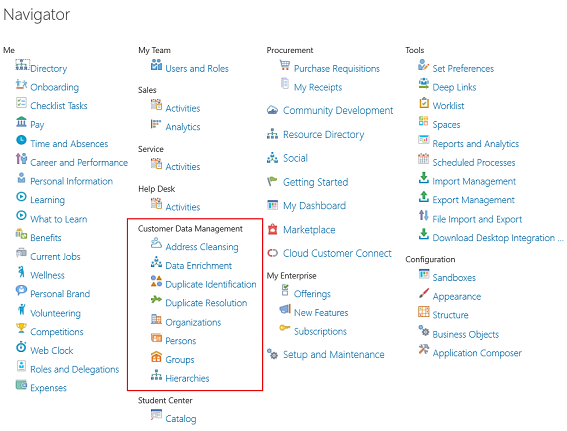Click the Career and Performance icon
This screenshot has height=431, width=567.
click(21, 158)
